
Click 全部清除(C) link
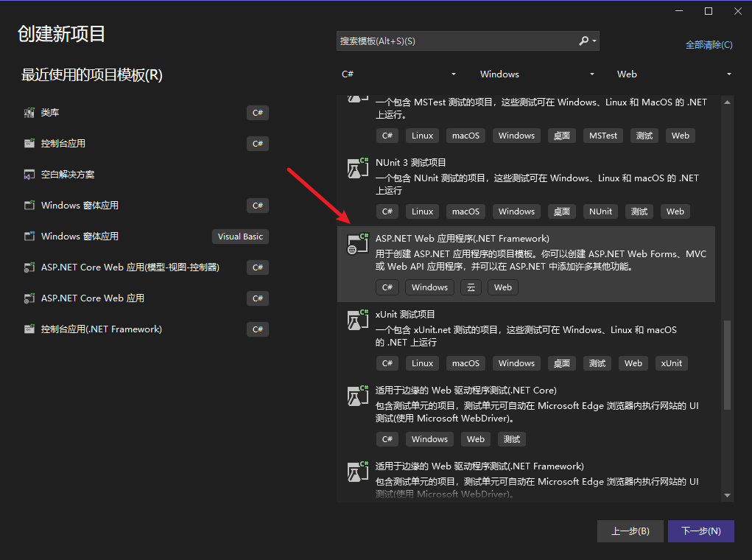coord(709,45)
